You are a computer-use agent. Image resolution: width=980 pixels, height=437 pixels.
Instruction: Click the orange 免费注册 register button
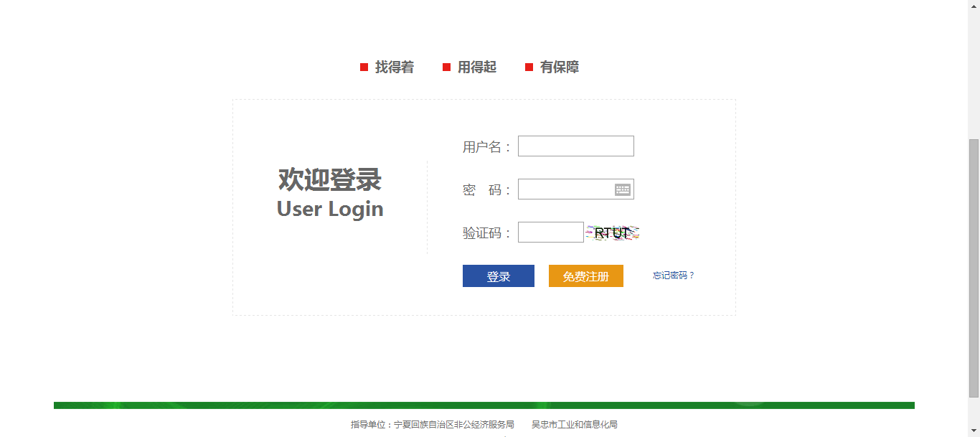585,276
